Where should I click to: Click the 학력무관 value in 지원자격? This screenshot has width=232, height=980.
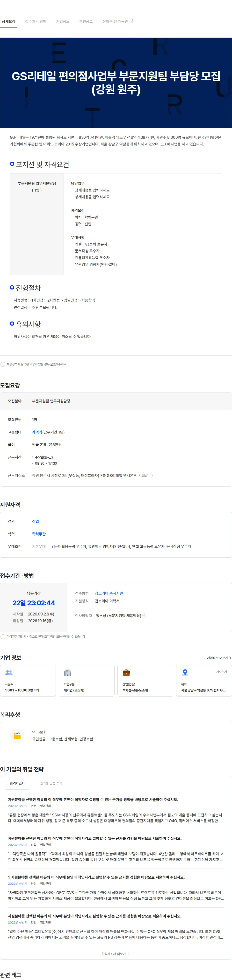coord(39,534)
